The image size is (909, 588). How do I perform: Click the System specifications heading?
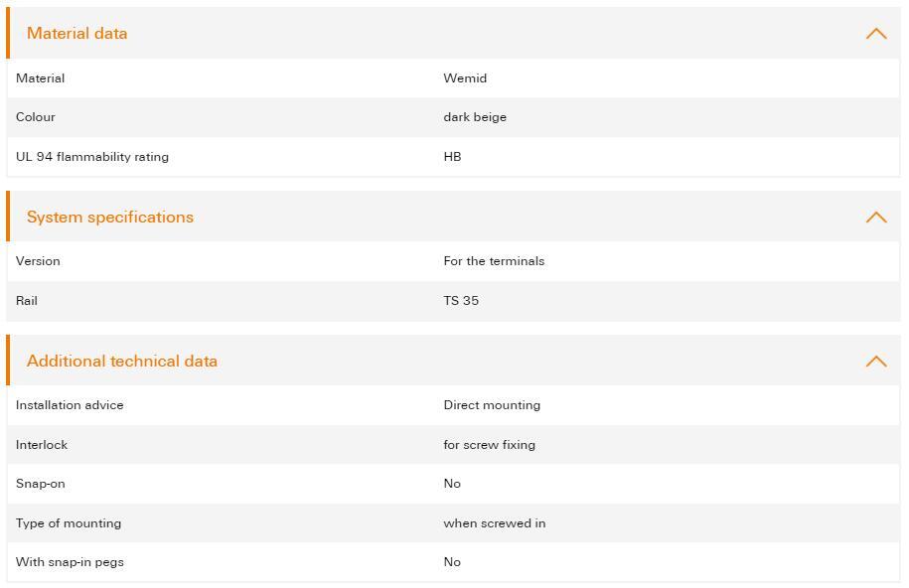[110, 218]
